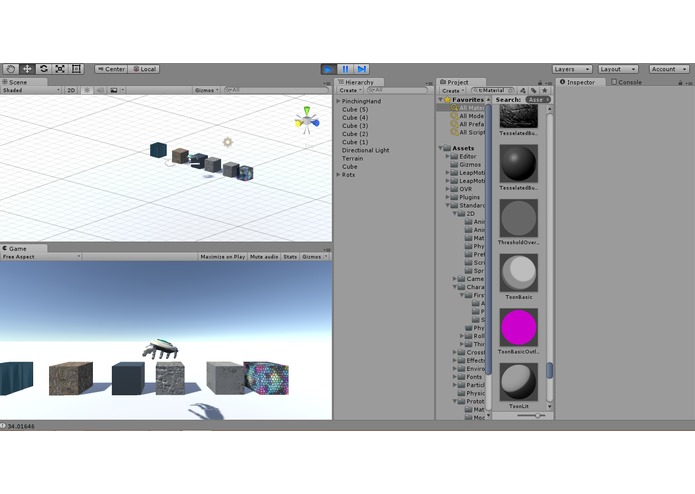695x494 pixels.
Task: Expand the Plugins folder
Action: pyautogui.click(x=447, y=197)
